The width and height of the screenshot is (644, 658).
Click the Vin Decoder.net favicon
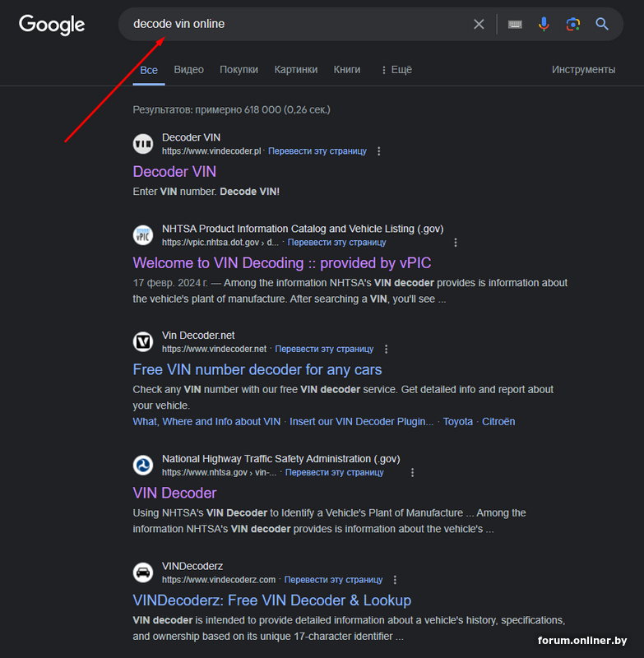click(143, 341)
